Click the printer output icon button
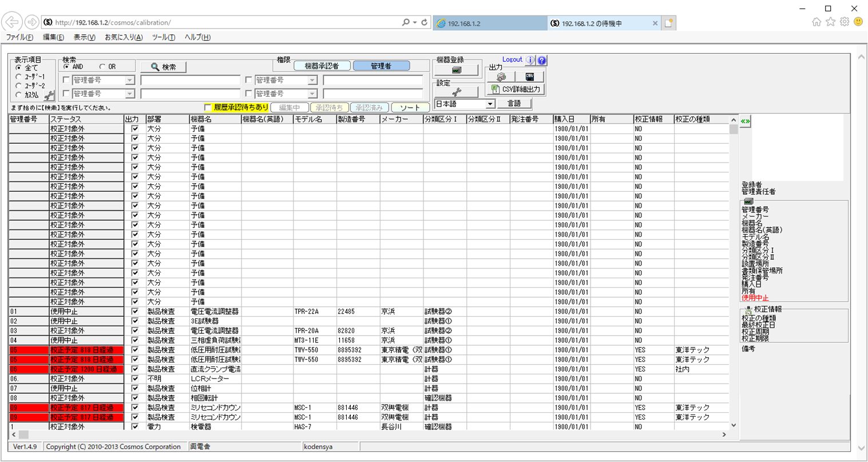The height and width of the screenshot is (462, 868). 501,77
